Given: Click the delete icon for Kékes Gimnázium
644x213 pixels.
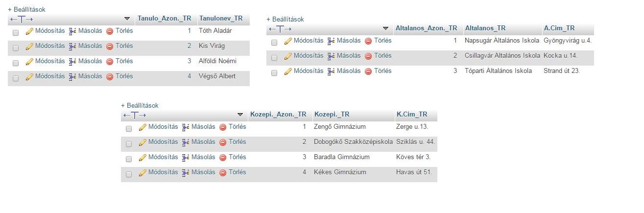Looking at the screenshot, I should [x=223, y=173].
